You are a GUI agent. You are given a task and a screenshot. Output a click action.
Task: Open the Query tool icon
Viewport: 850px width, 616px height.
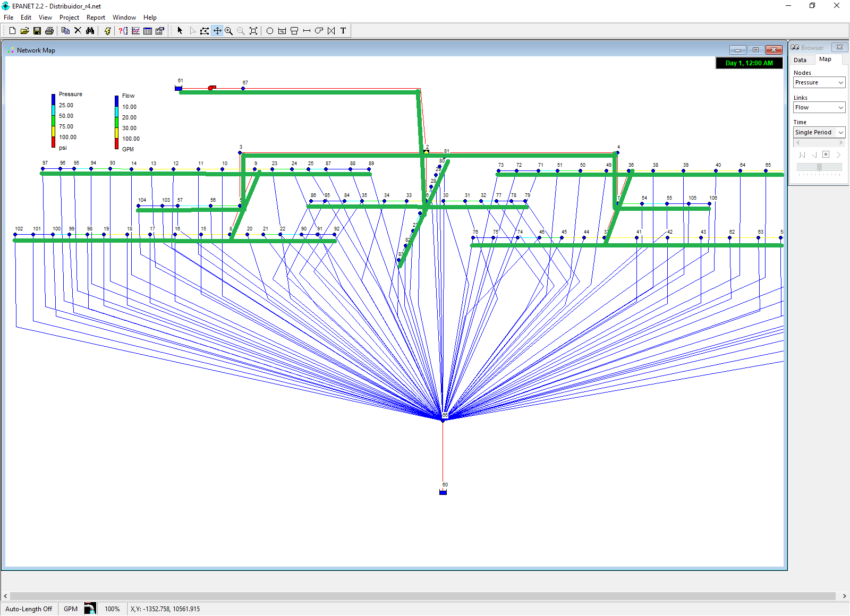click(x=123, y=31)
